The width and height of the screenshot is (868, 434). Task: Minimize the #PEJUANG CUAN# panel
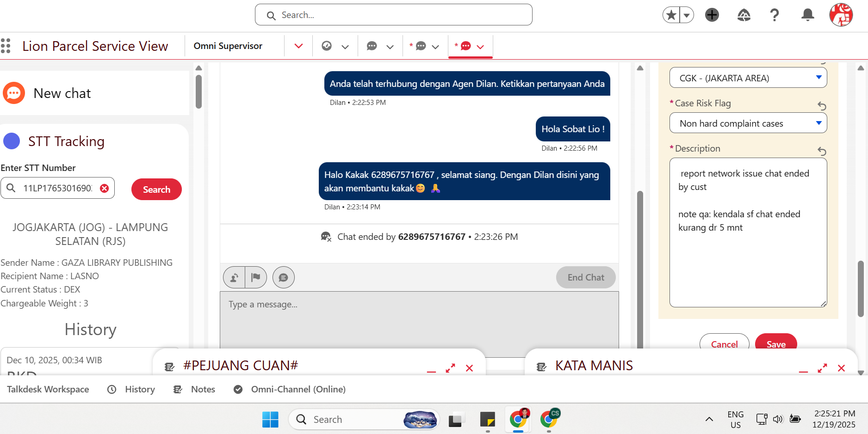431,371
